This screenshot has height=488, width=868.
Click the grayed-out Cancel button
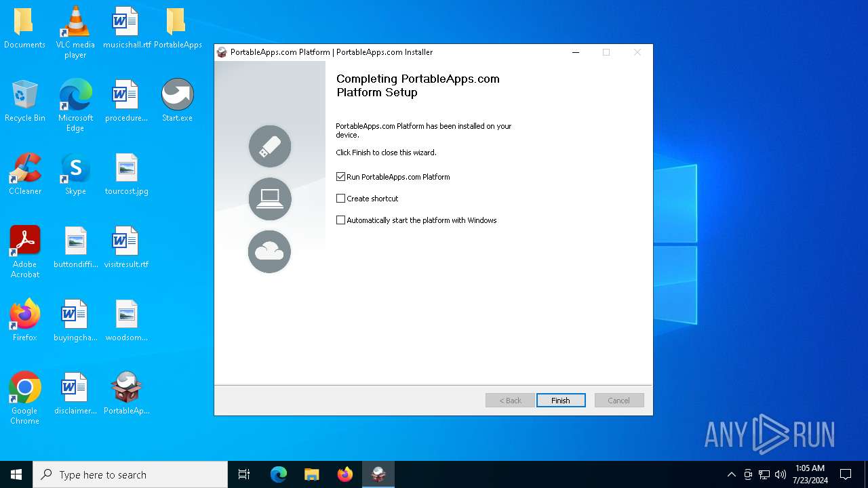coord(619,401)
